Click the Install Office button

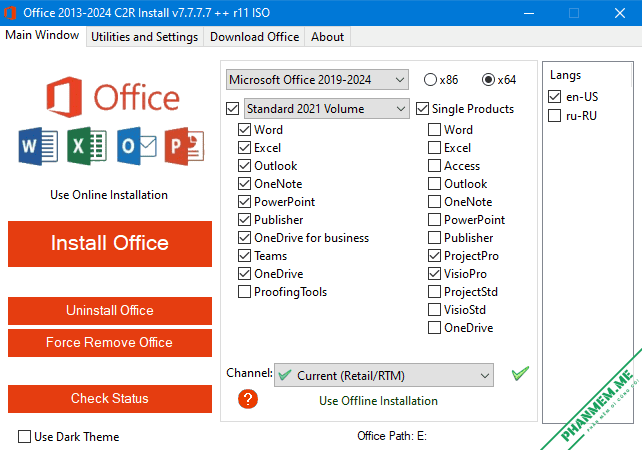tap(110, 244)
